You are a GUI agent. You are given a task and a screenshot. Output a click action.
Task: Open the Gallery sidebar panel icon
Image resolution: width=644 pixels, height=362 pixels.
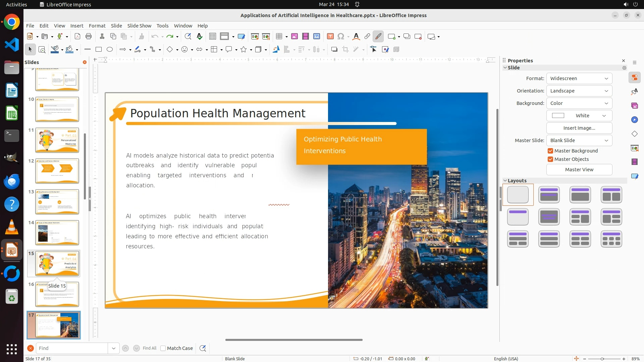pyautogui.click(x=634, y=106)
